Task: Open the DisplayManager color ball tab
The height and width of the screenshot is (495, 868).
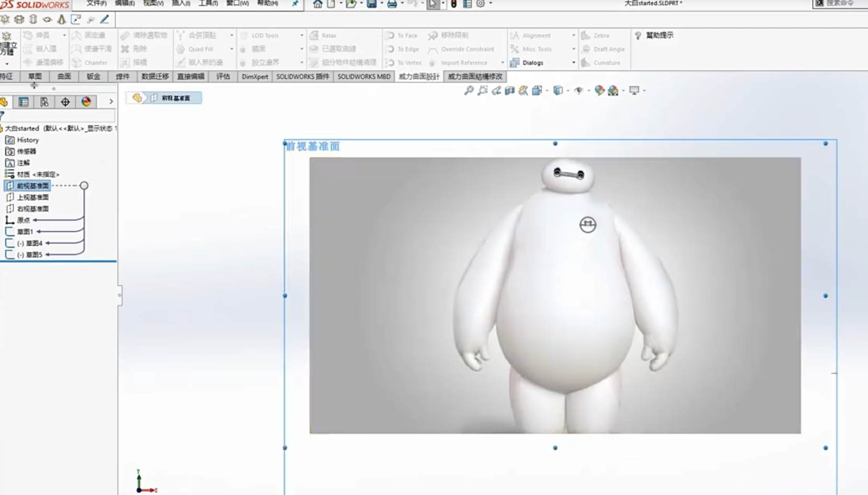Action: point(86,101)
